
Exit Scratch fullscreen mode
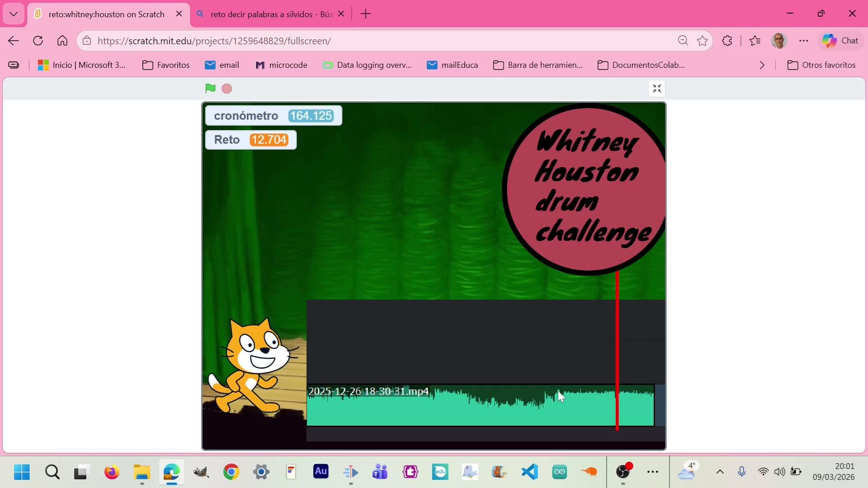click(657, 89)
